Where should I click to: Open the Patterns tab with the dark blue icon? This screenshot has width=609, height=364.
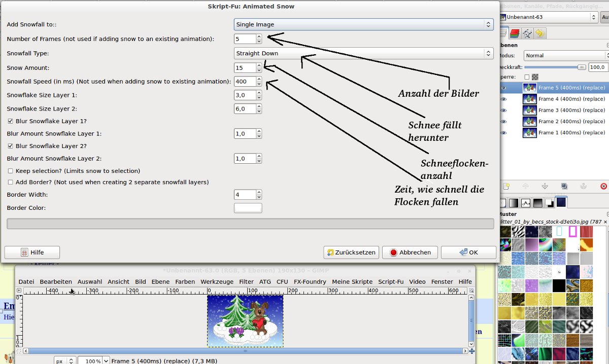561,202
